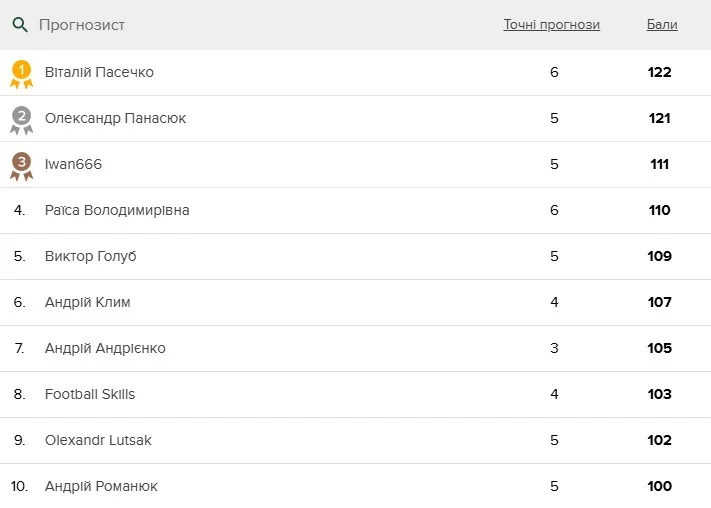This screenshot has height=508, width=711.
Task: Click the silver second-place medal icon
Action: point(21,119)
